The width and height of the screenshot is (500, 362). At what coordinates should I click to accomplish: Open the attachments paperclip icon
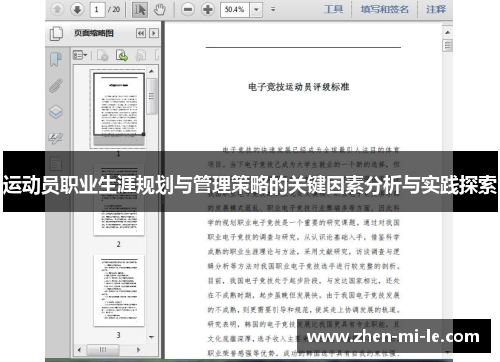point(56,85)
